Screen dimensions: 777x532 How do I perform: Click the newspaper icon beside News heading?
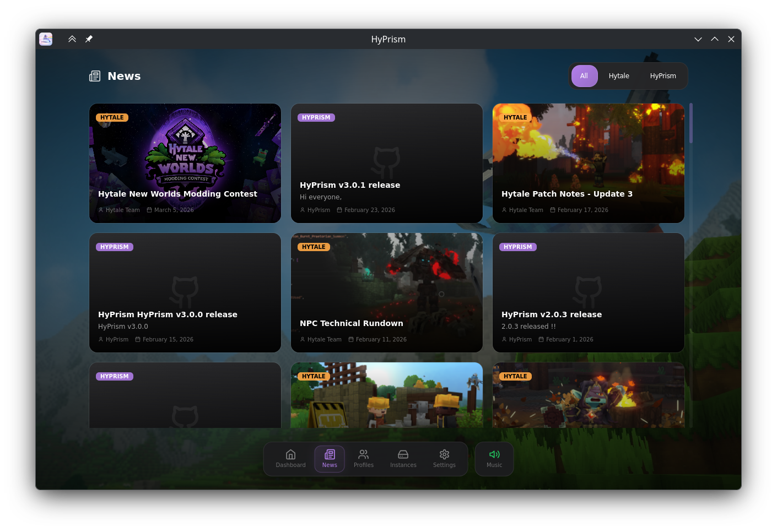(95, 76)
